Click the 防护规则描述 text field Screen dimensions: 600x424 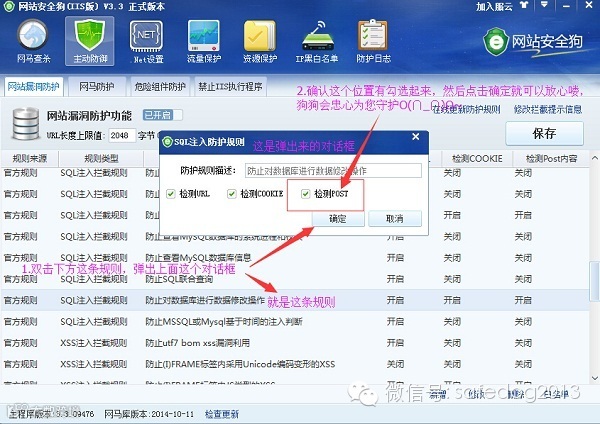tap(333, 171)
